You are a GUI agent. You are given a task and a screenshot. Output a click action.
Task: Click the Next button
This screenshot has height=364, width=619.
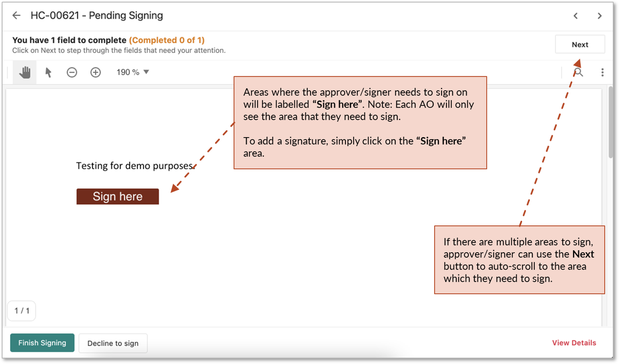(580, 44)
